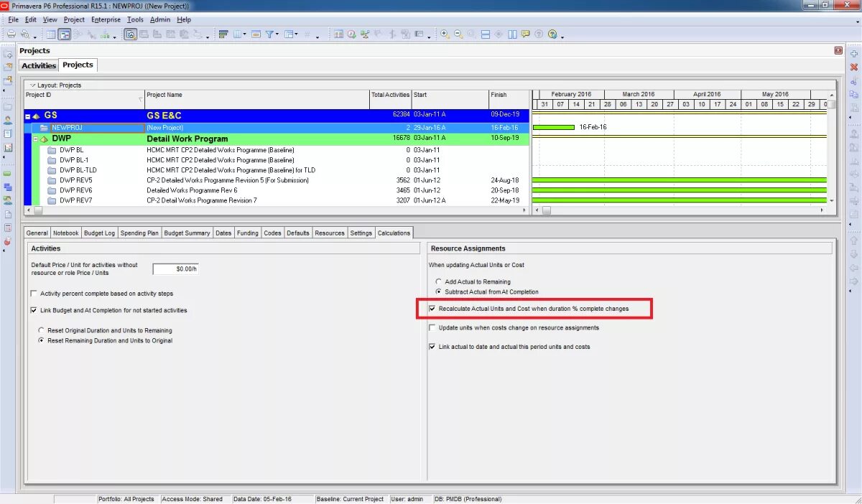Switch to the Settings details tab
The width and height of the screenshot is (862, 504).
pyautogui.click(x=361, y=233)
